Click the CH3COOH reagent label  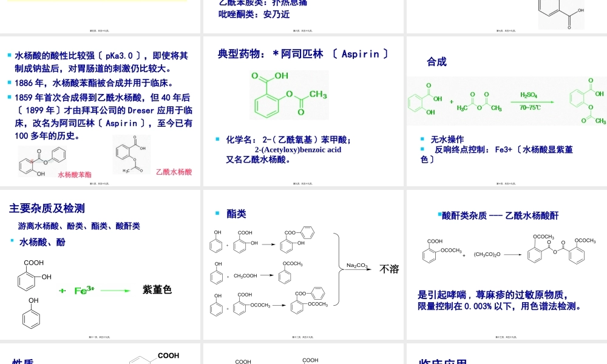(245, 276)
